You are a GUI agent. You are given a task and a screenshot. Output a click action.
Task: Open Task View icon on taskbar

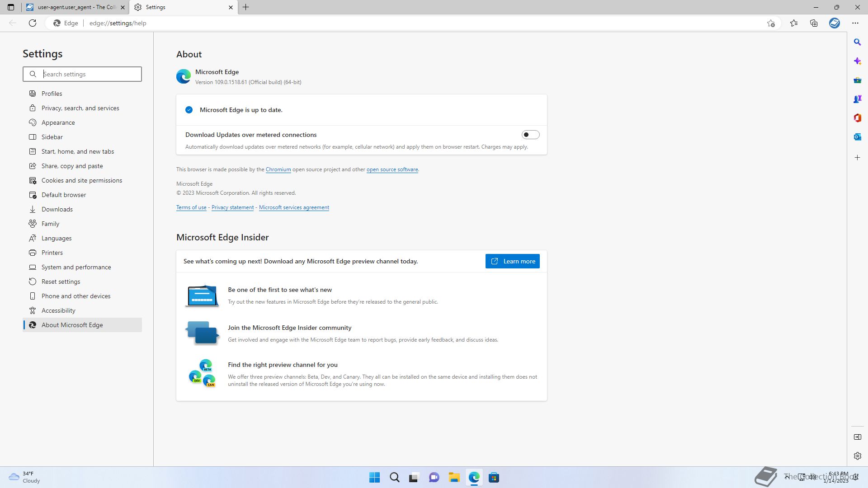coord(414,478)
